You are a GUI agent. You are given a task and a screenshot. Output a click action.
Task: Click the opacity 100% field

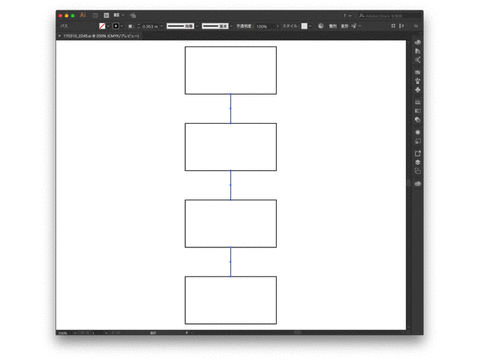(265, 26)
